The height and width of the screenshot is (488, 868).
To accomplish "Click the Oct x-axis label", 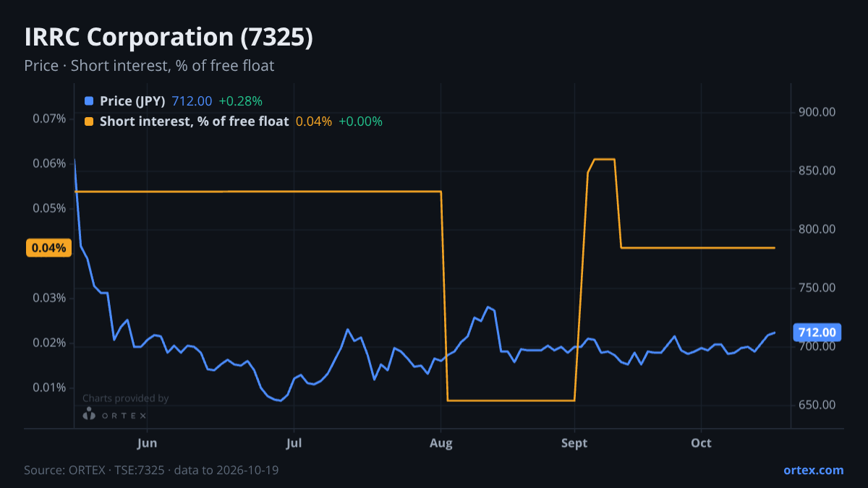I will coord(701,442).
